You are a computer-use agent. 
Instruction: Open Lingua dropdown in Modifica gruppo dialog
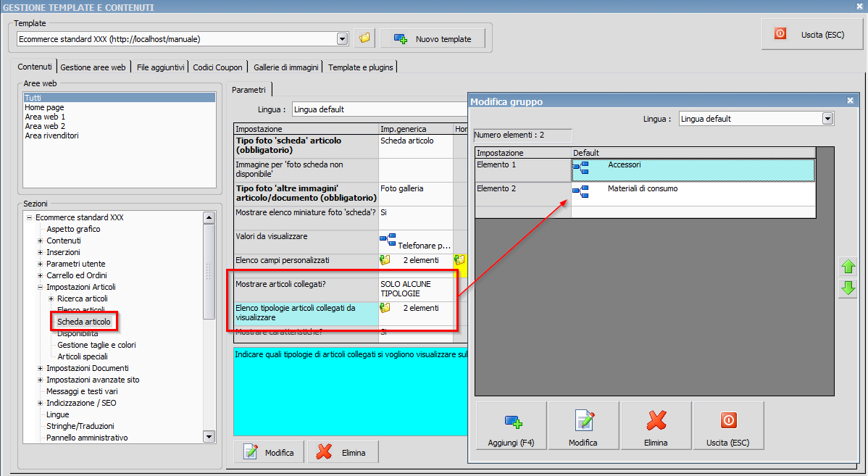tap(827, 118)
